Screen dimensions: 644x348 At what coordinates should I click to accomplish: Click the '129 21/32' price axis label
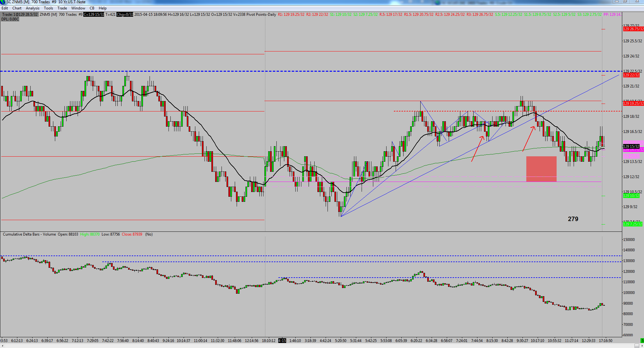pyautogui.click(x=631, y=86)
